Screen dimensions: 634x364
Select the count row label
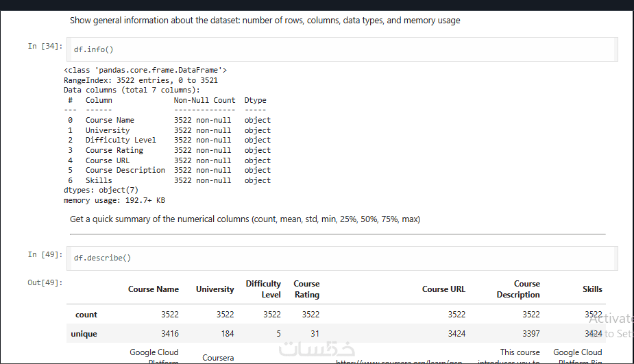pos(86,315)
